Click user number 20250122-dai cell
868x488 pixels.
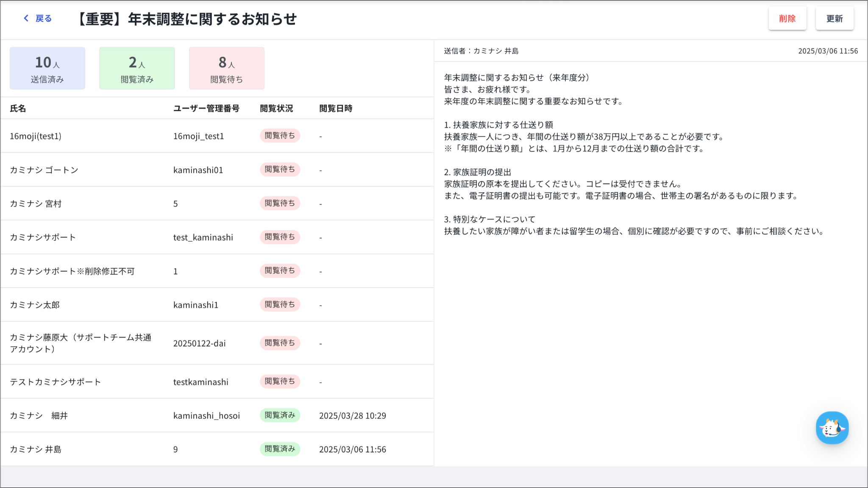199,343
